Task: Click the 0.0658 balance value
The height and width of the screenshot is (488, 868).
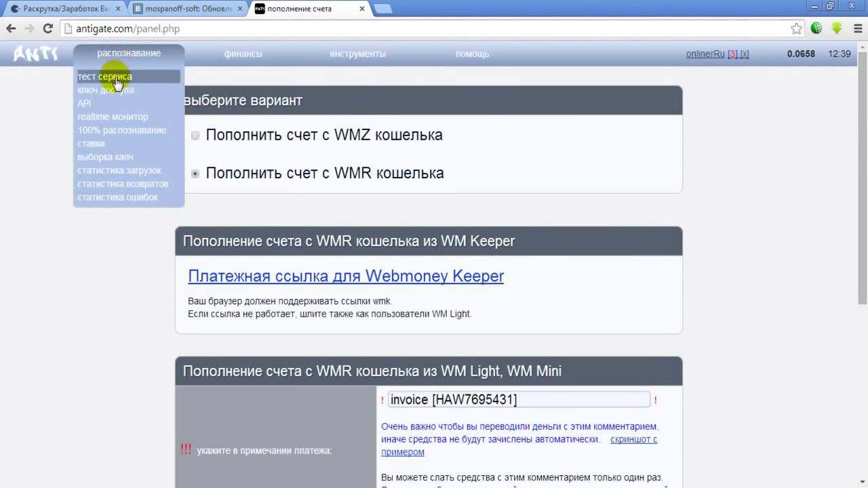Action: 801,54
